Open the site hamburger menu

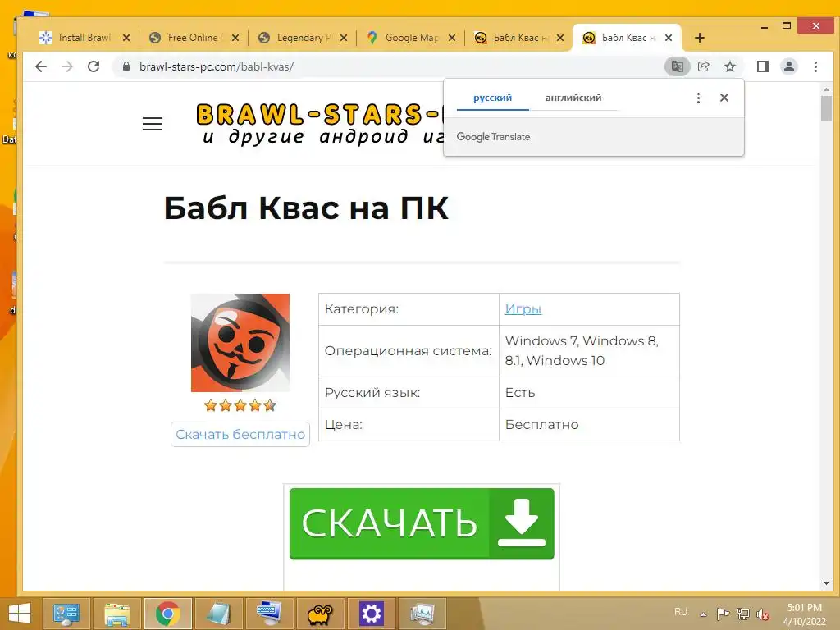(152, 124)
